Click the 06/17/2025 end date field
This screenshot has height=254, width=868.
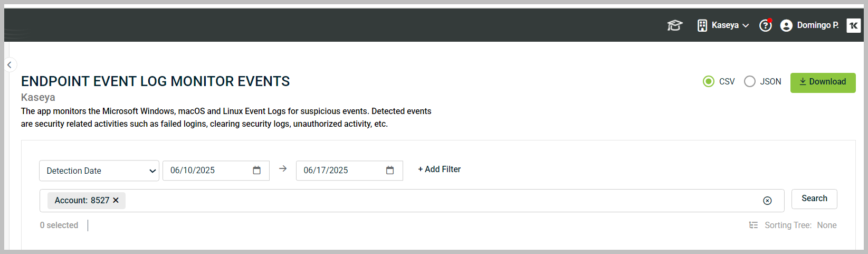pyautogui.click(x=349, y=171)
